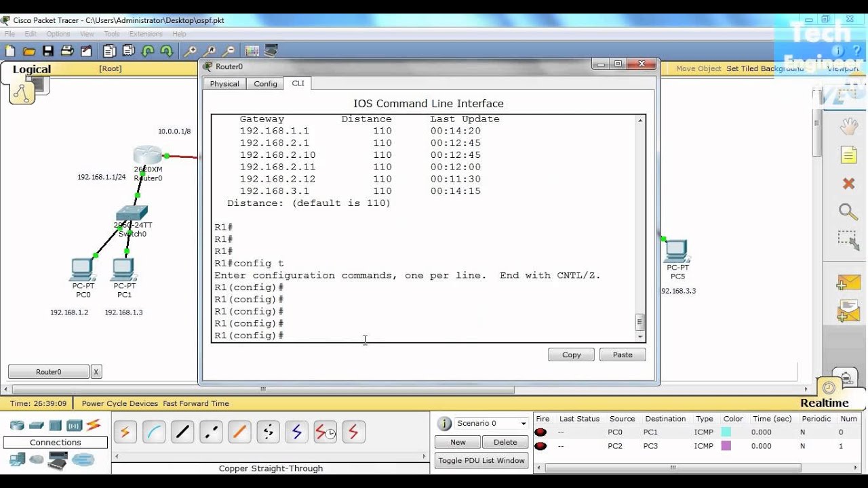Click the Paste button in Router0
Image resolution: width=868 pixels, height=488 pixels.
[623, 354]
